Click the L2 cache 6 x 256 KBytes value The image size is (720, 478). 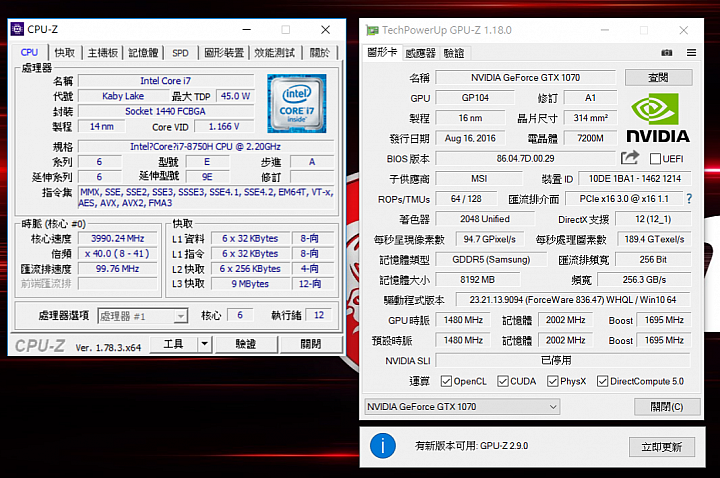(250, 269)
